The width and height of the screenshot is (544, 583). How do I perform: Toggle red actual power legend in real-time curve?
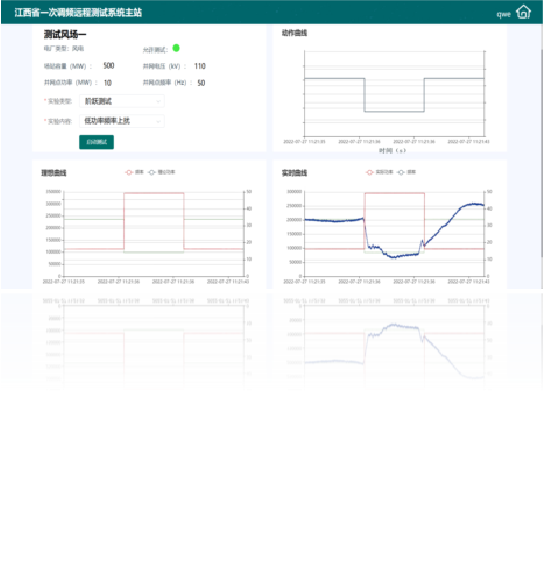(380, 172)
